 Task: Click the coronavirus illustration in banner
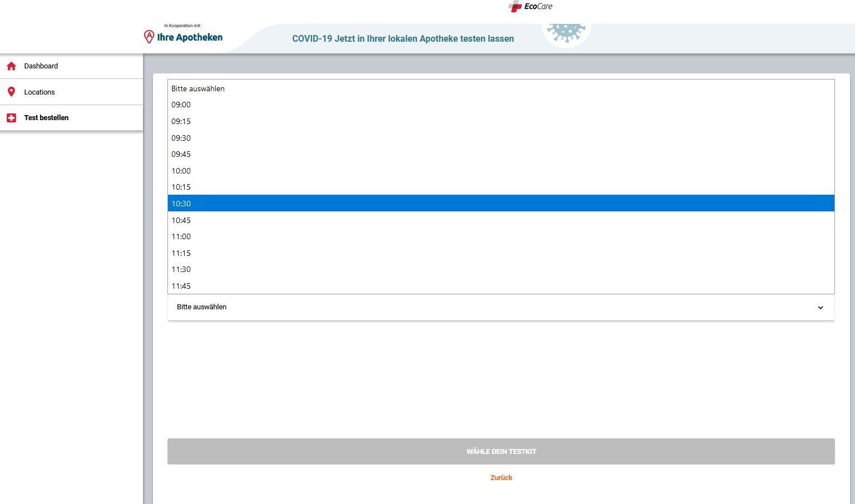point(566,32)
